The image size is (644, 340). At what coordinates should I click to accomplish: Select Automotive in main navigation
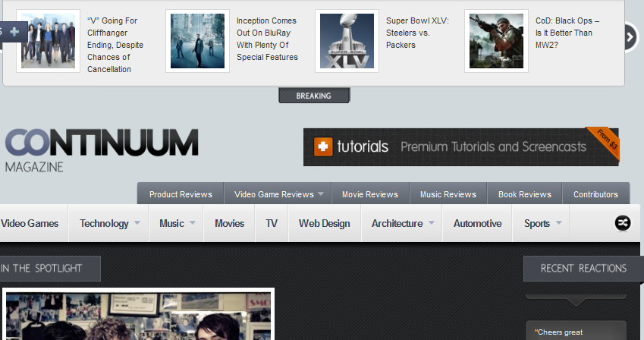tap(477, 223)
